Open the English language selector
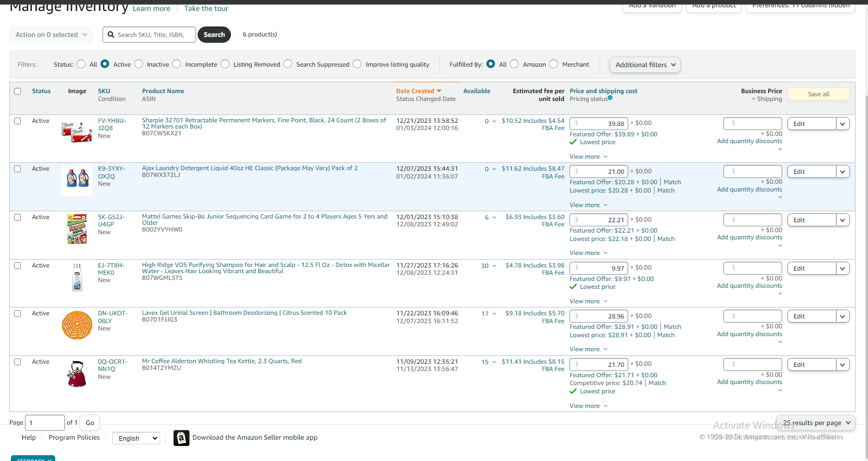This screenshot has width=868, height=461. point(136,438)
